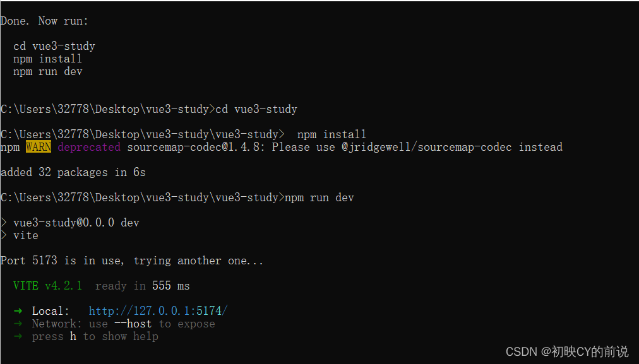Screen dimensions: 639x364
Task: Click the --host option text
Action: click(x=133, y=324)
